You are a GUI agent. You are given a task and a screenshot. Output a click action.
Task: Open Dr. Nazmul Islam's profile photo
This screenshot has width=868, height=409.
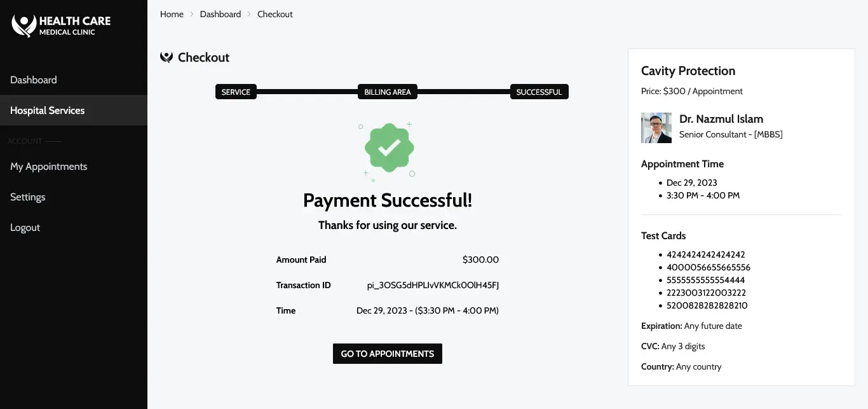click(x=656, y=128)
